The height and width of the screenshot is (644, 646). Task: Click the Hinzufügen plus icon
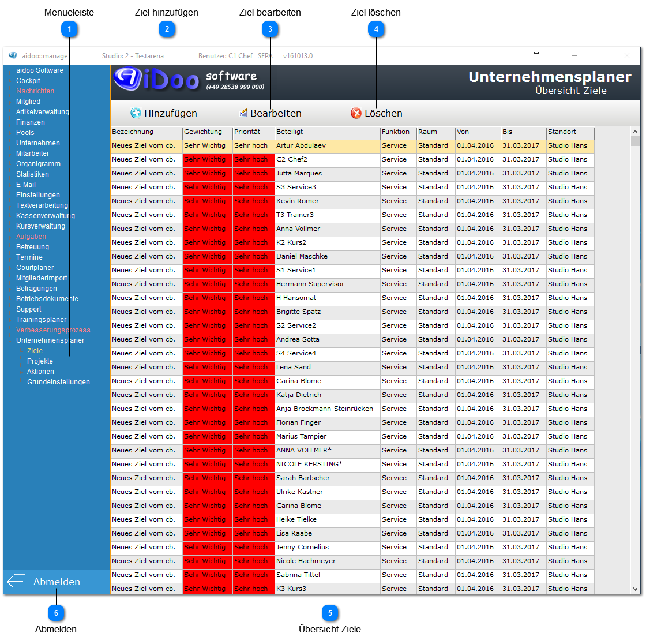(136, 113)
